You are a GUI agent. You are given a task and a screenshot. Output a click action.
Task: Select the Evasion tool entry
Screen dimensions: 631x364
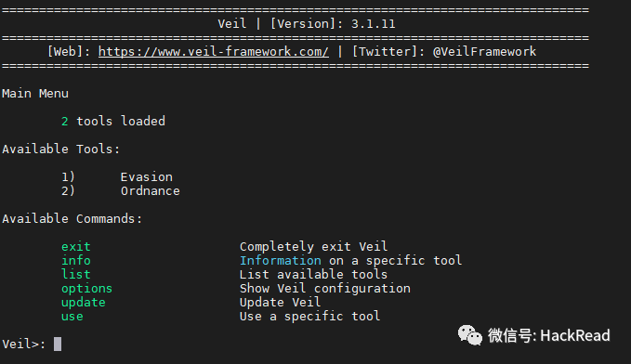point(147,177)
